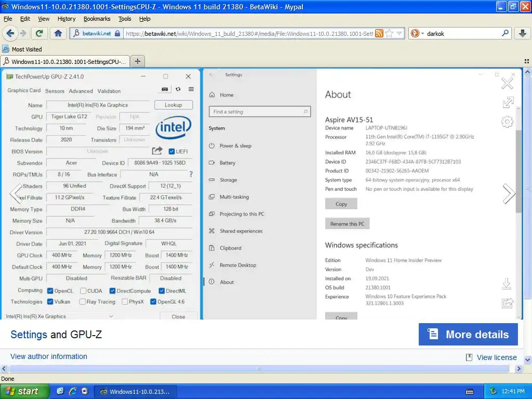Screen dimensions: 532x399
Task: Click the Settings file title link
Action: 29,335
